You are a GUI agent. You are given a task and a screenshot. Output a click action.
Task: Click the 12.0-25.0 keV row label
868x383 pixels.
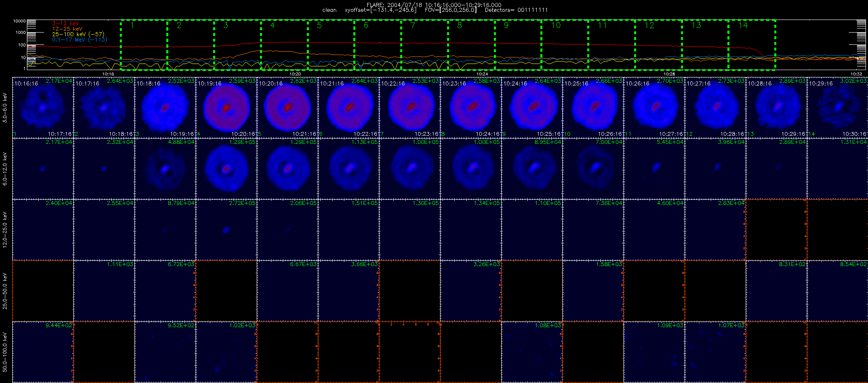pyautogui.click(x=5, y=230)
